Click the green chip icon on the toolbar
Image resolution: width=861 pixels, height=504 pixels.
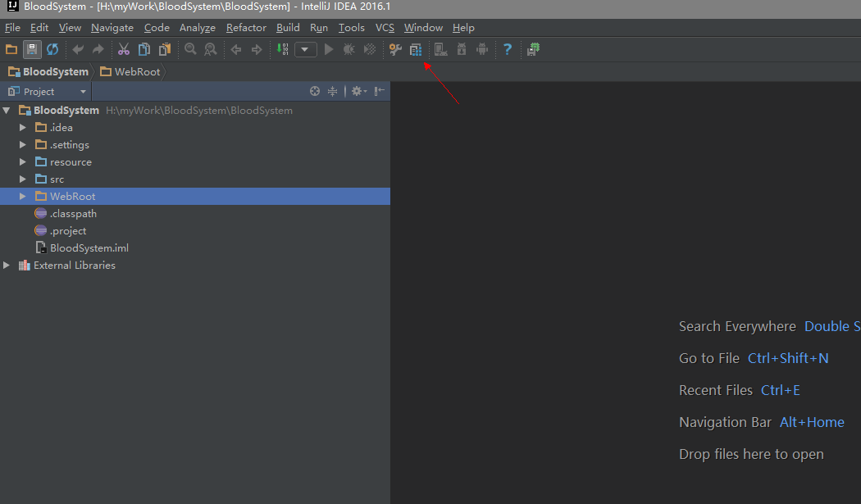pyautogui.click(x=533, y=49)
